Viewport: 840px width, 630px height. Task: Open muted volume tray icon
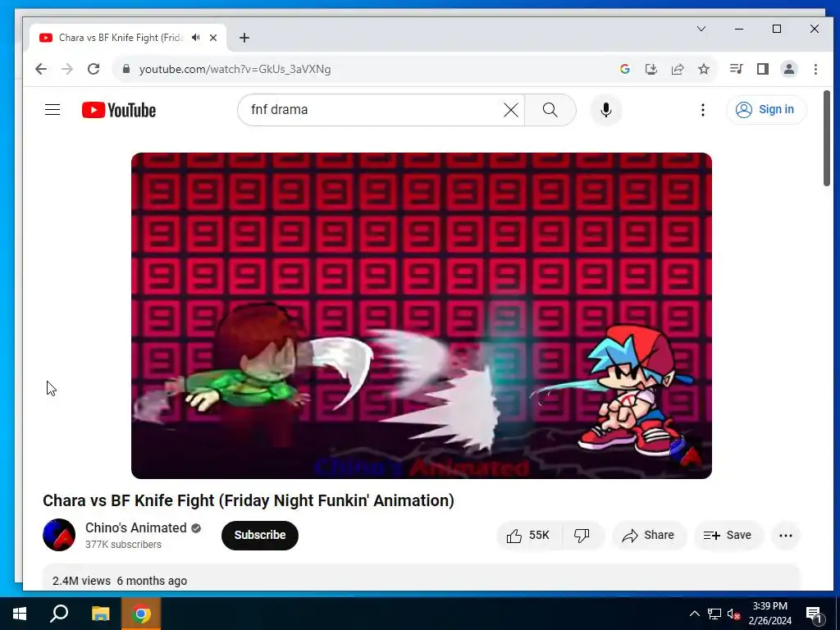tap(734, 614)
